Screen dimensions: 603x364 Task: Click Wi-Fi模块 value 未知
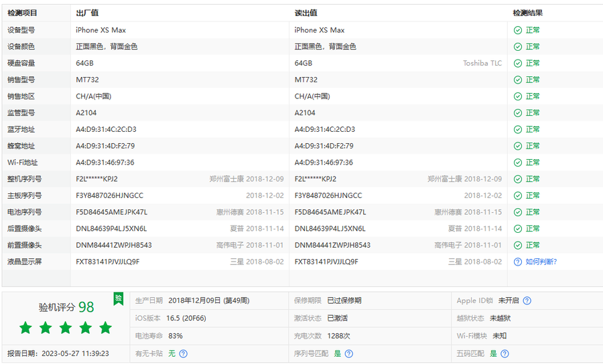[500, 336]
